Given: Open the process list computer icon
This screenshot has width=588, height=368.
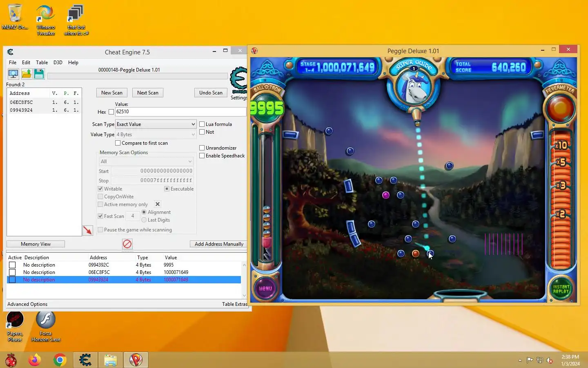Looking at the screenshot, I should [x=13, y=74].
